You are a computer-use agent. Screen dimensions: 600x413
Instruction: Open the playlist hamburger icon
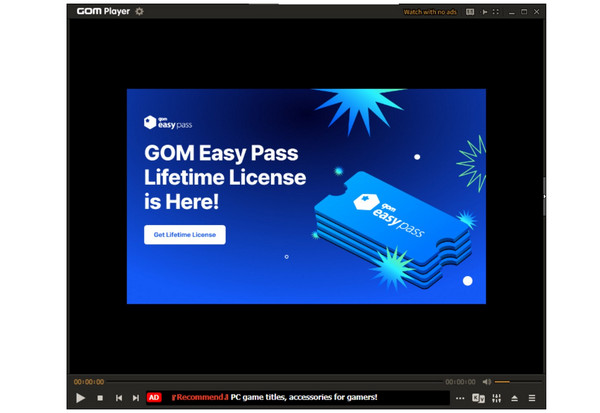click(x=532, y=398)
